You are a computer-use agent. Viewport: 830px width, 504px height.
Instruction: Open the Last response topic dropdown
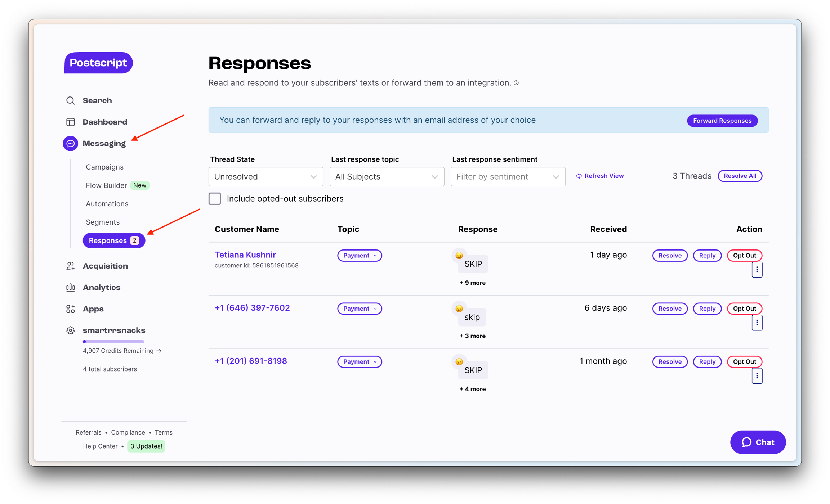[387, 176]
